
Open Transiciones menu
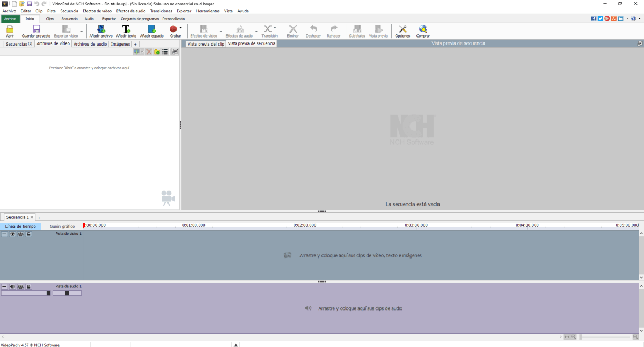pos(161,11)
